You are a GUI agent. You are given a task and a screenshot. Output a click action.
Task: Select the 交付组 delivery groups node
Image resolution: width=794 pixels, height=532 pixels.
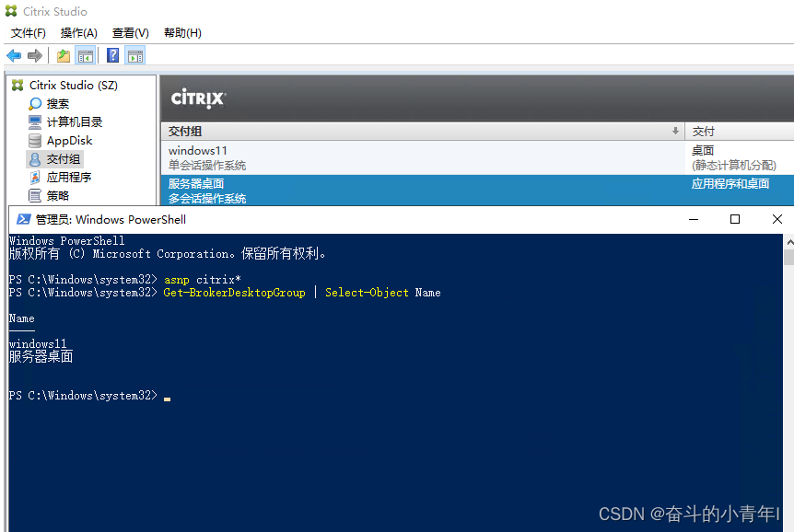click(x=64, y=159)
